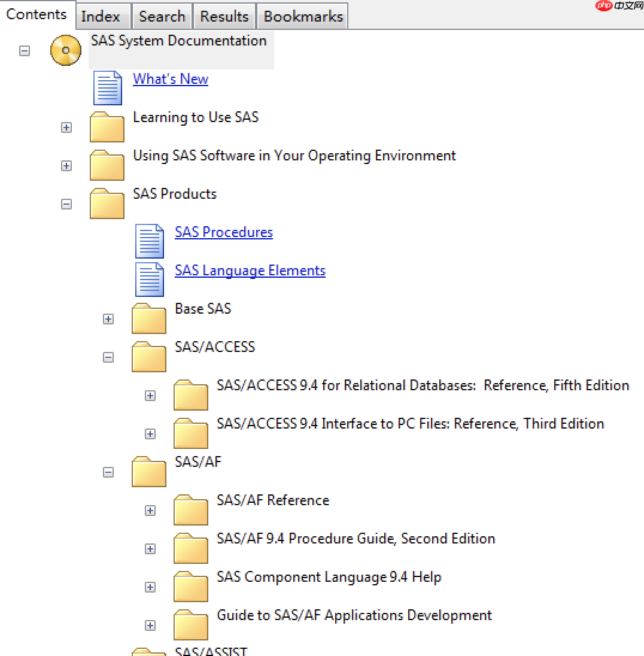Click SAS/AF 9.4 Procedure Guide folder icon

[191, 548]
